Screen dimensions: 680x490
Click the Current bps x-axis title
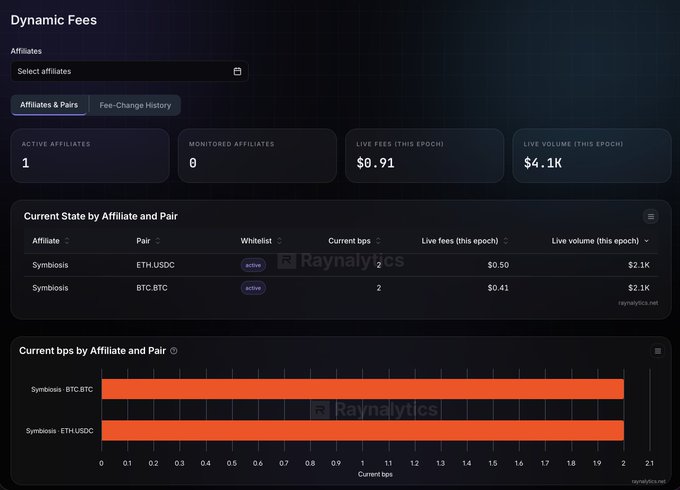(x=375, y=474)
